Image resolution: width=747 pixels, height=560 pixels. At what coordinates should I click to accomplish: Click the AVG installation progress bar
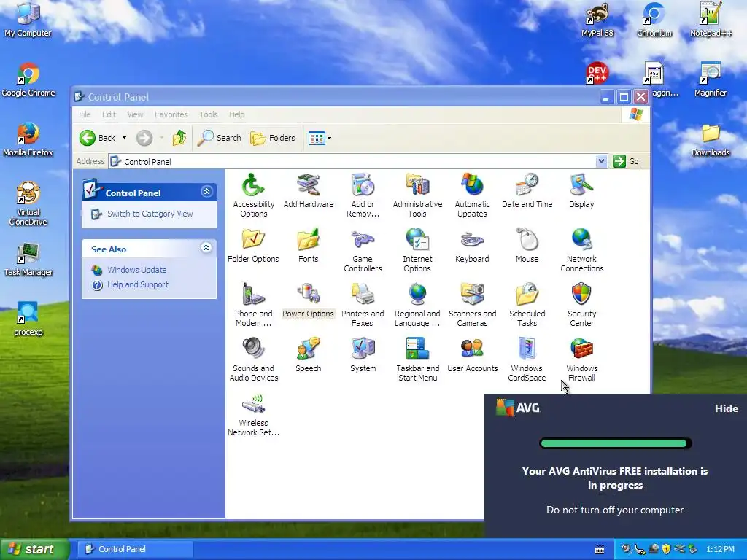(615, 443)
